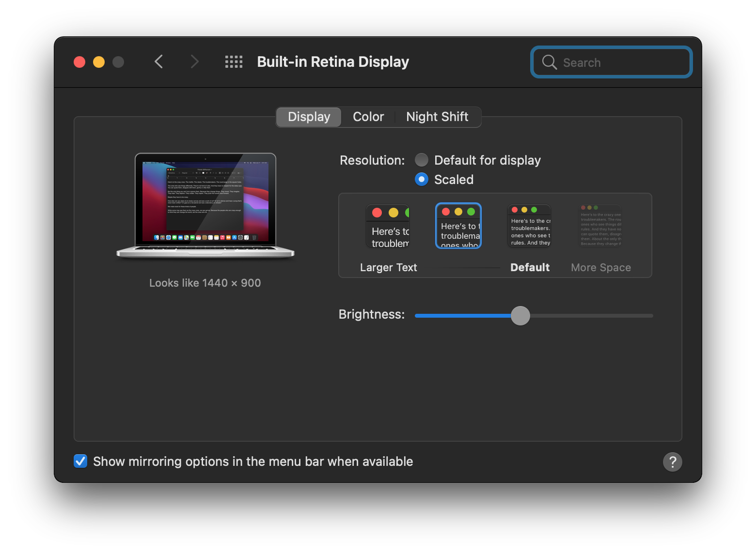
Task: Go back using the left chevron arrow
Action: [x=158, y=62]
